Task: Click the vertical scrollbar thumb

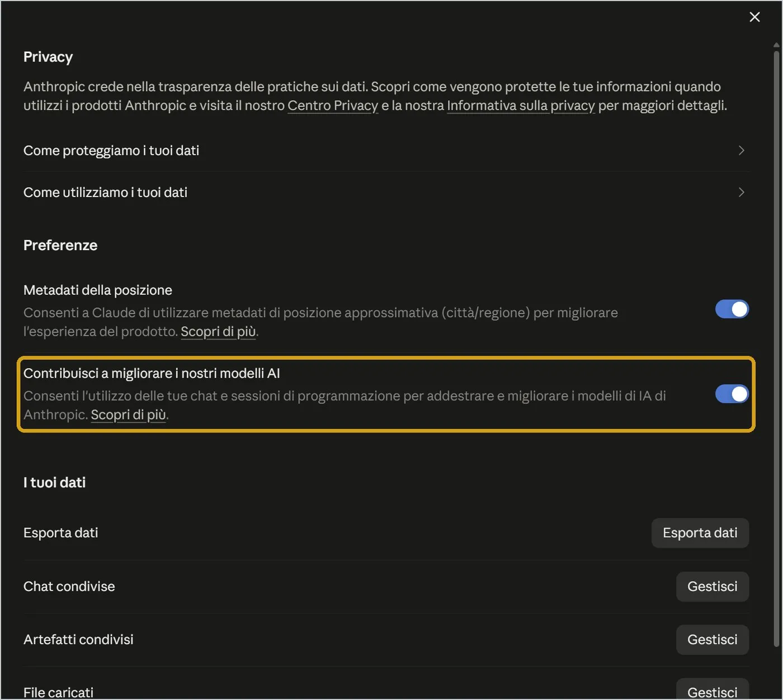Action: pos(776,348)
